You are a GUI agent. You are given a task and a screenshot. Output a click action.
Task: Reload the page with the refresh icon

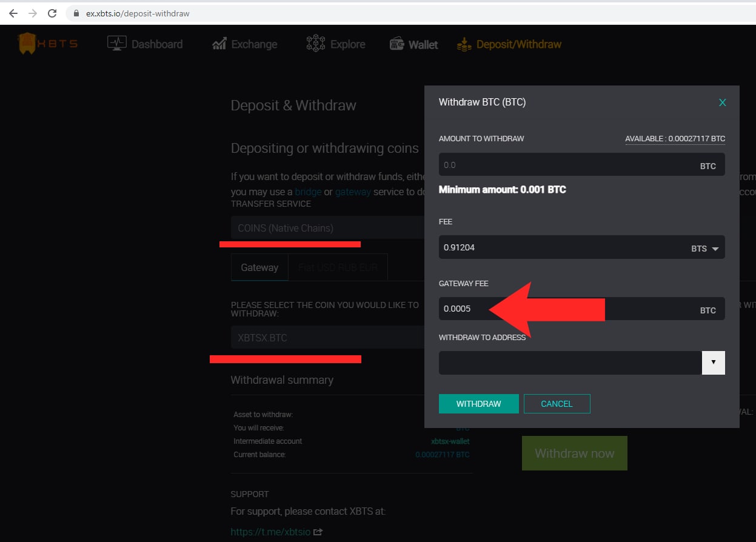point(52,13)
